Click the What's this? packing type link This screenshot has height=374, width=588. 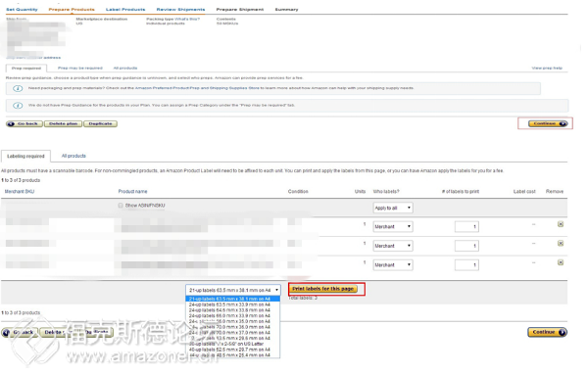pos(187,19)
